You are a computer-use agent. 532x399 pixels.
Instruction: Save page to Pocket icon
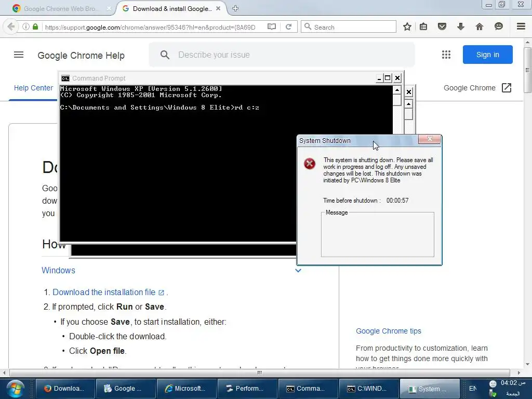click(442, 26)
